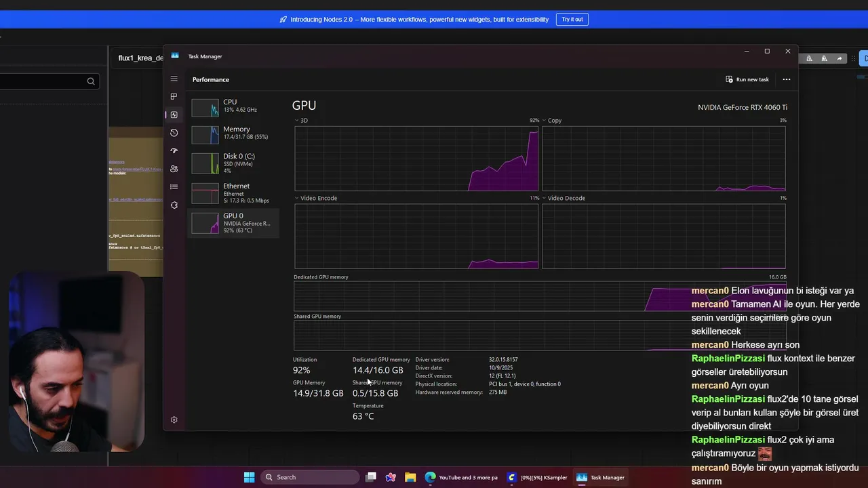Open the App history page icon
Screen dimensions: 868x488
pyautogui.click(x=174, y=133)
